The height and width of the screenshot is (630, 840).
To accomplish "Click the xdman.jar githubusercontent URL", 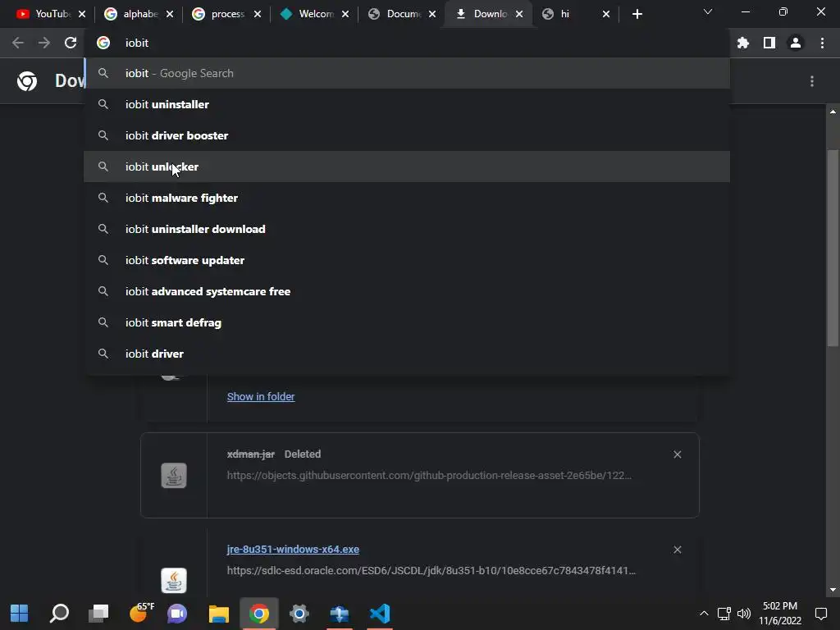I will coord(429,475).
